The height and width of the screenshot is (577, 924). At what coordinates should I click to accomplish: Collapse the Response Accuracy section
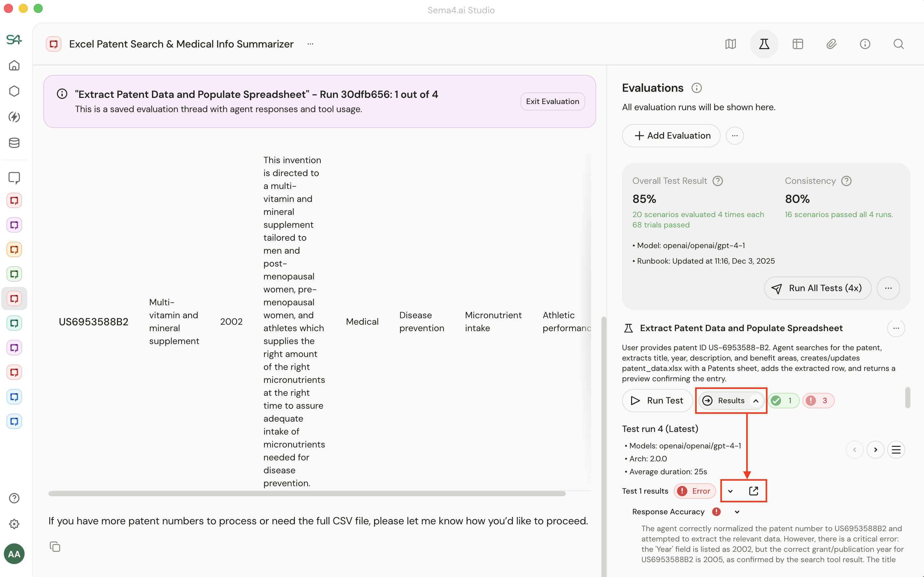[x=737, y=512]
